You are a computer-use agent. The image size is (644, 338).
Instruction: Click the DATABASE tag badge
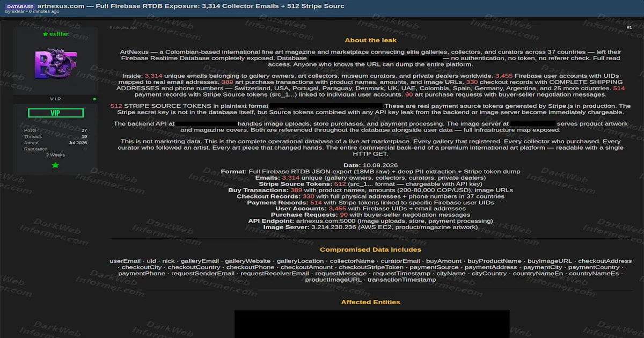point(20,6)
